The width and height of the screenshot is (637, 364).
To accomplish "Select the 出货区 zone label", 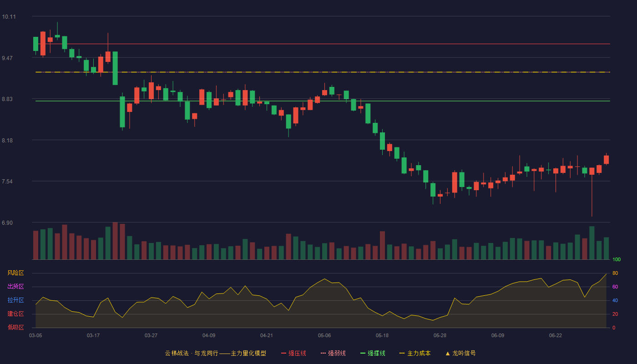I will (x=16, y=287).
